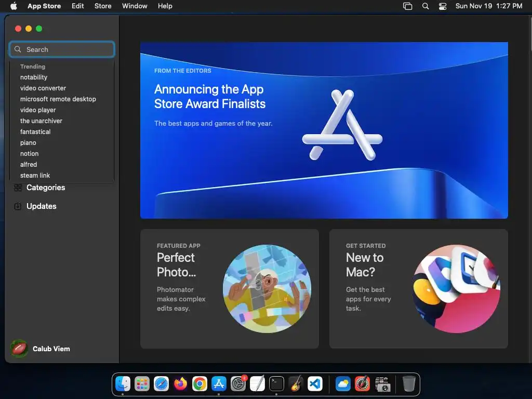Open TextEdit from the Dock
The height and width of the screenshot is (399, 532).
tap(257, 384)
